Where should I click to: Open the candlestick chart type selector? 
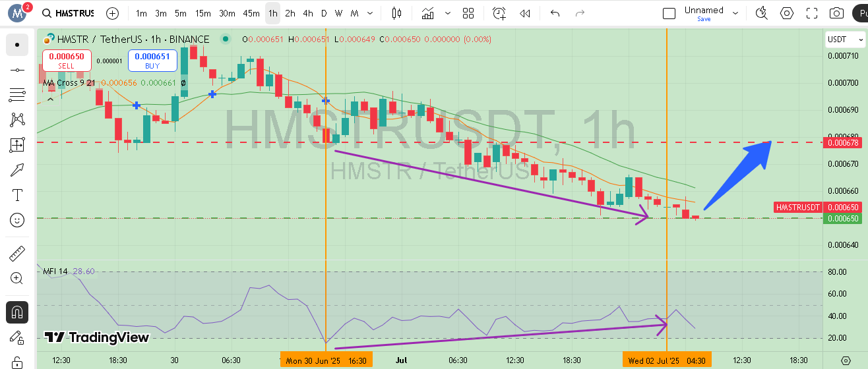pos(396,13)
